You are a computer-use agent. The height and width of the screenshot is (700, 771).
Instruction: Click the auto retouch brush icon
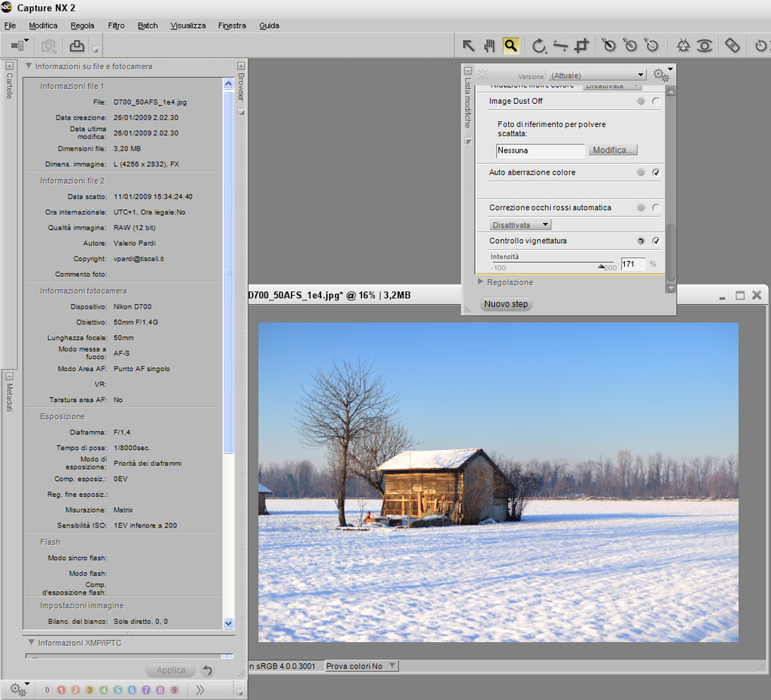coord(733,46)
